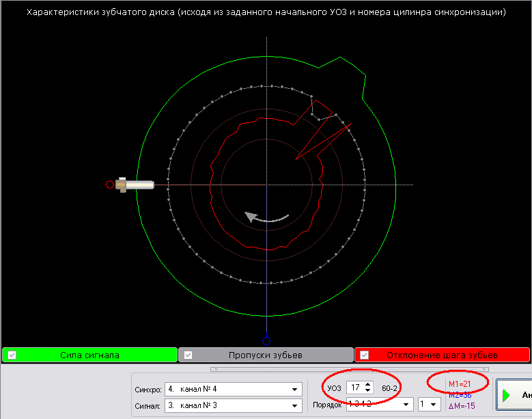
Task: Click the red Отклонение шага зубьев bar
Action: [442, 355]
